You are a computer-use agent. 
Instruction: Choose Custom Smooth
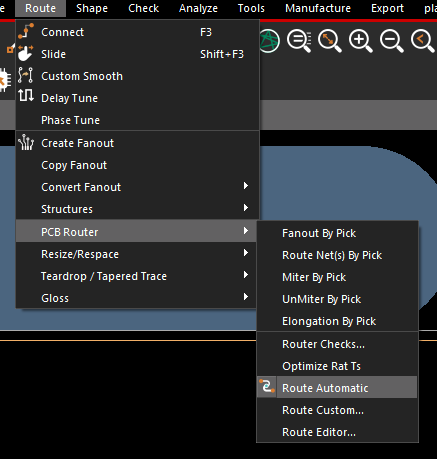click(x=138, y=76)
